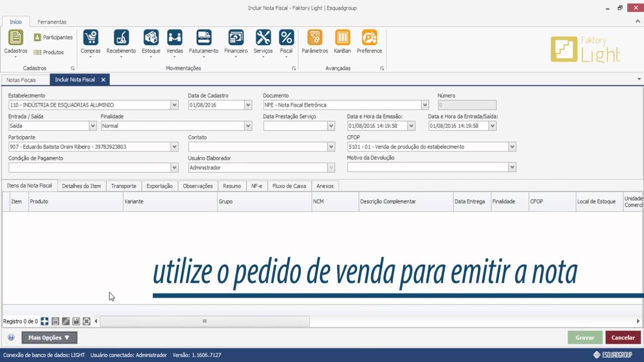Add a new record with plus icon

[45, 321]
